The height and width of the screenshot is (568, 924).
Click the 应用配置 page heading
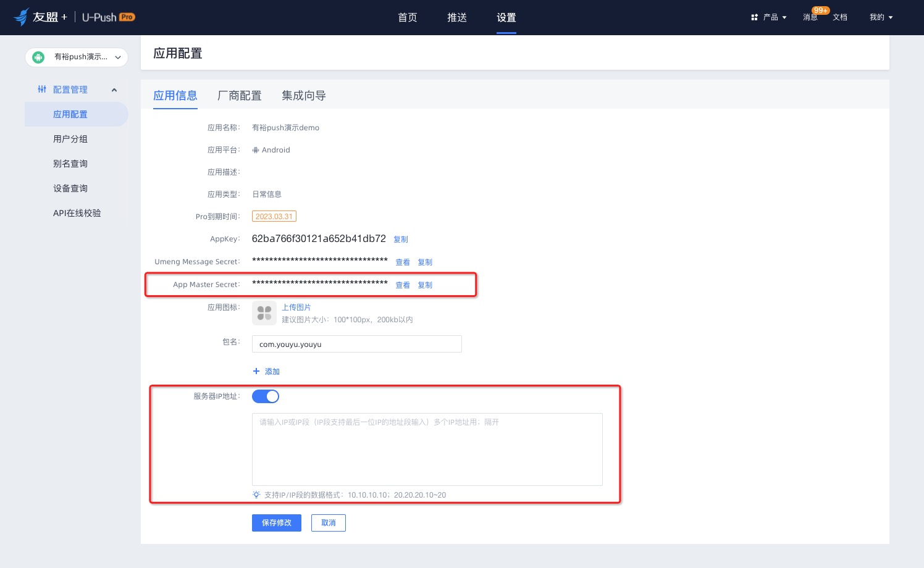point(178,54)
